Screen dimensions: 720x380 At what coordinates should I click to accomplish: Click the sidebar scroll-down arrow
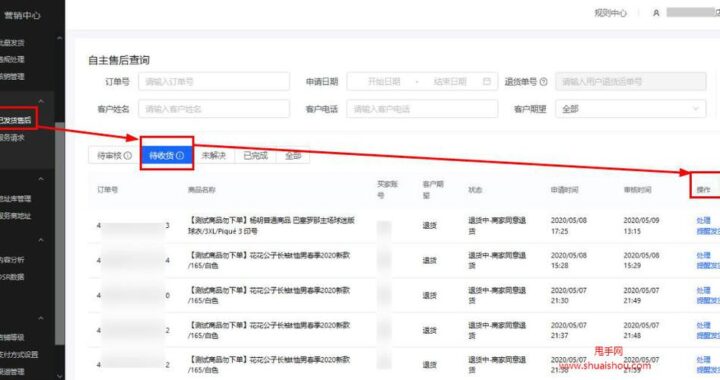click(x=59, y=375)
